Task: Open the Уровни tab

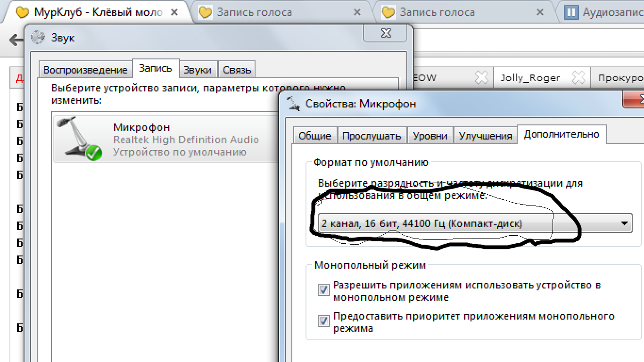Action: tap(430, 136)
